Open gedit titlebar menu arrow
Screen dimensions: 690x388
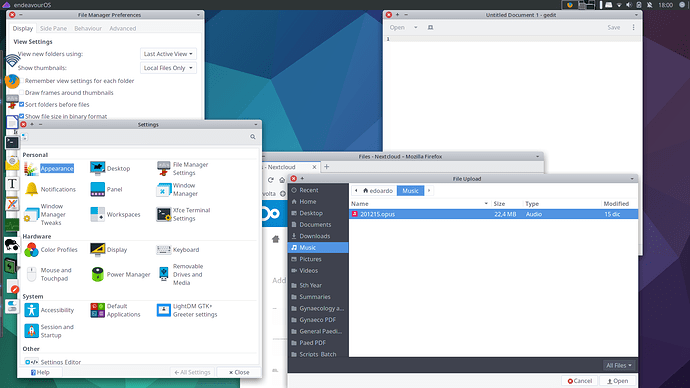pos(636,15)
